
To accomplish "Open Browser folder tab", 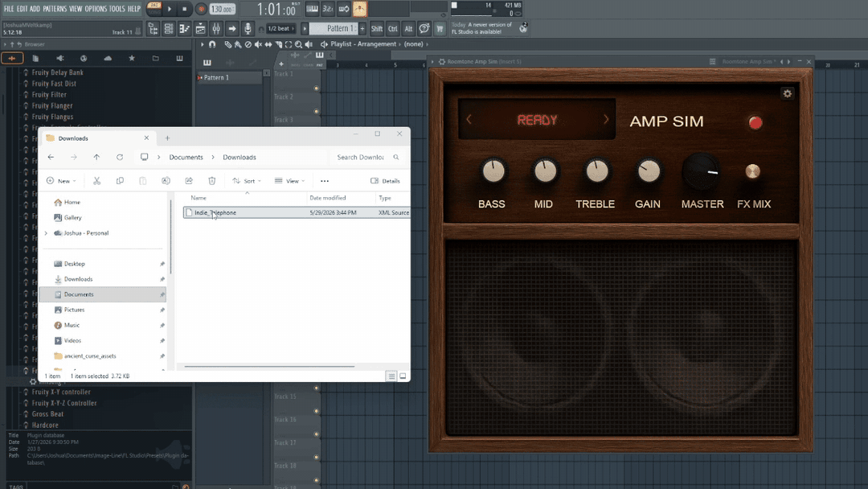I will (x=156, y=58).
